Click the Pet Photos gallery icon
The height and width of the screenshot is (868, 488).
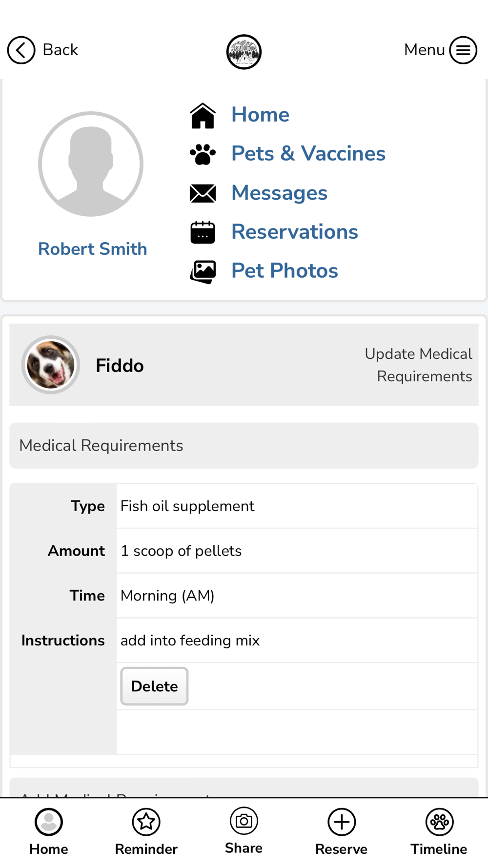(x=203, y=271)
